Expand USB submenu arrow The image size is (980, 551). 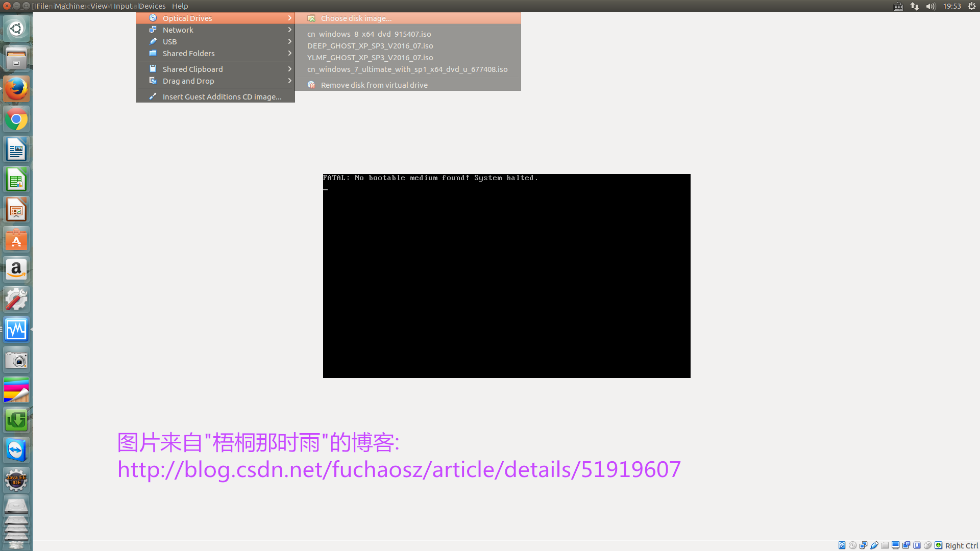pos(289,41)
